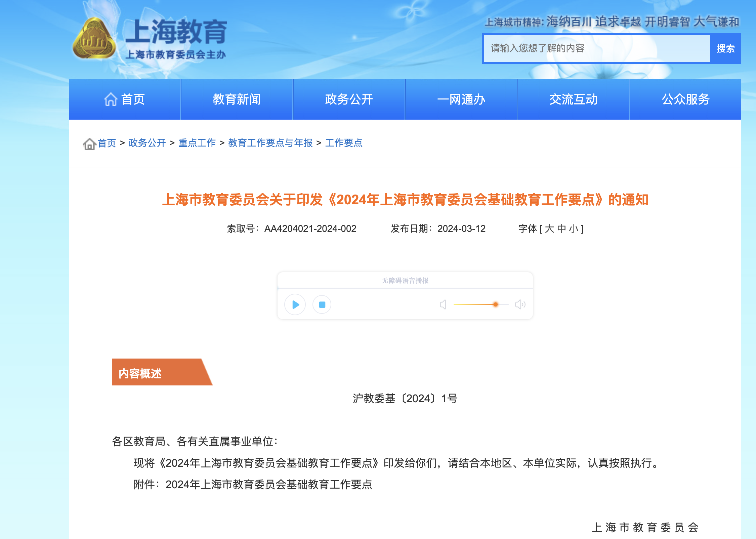Open the 交流互动 navigation menu
This screenshot has width=756, height=539.
[x=573, y=99]
